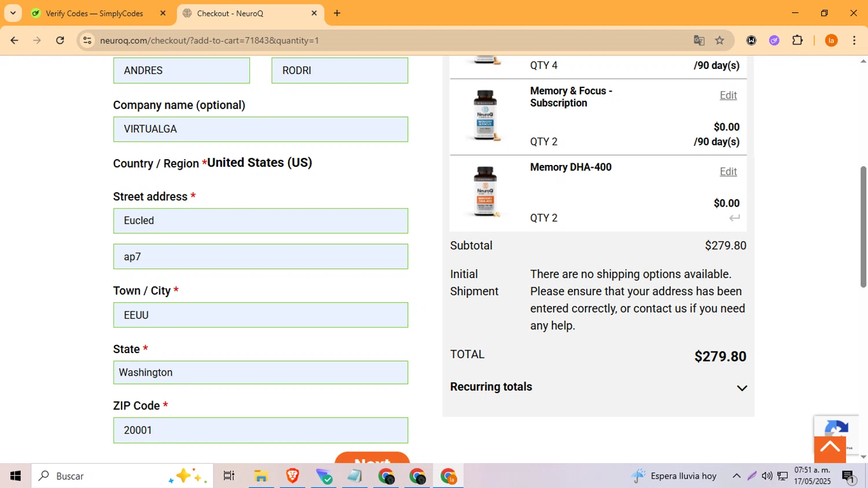Image resolution: width=868 pixels, height=488 pixels.
Task: Bookmark this page with the star icon
Action: 720,41
